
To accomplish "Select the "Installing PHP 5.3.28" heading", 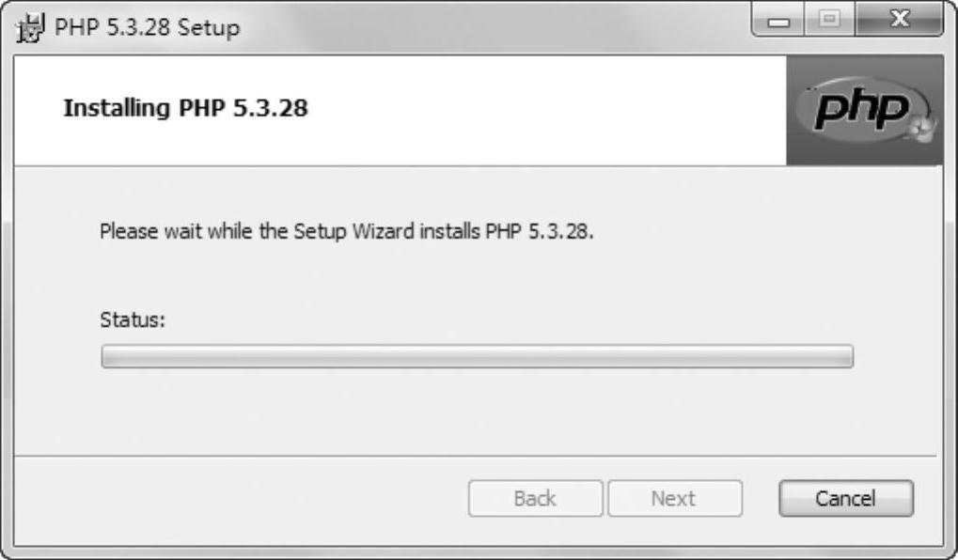I will click(185, 109).
